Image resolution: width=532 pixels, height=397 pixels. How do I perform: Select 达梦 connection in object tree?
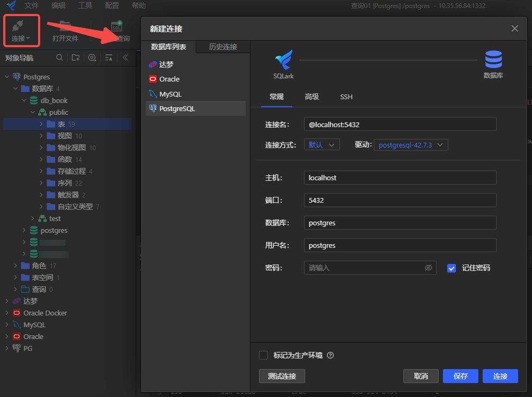(x=30, y=301)
